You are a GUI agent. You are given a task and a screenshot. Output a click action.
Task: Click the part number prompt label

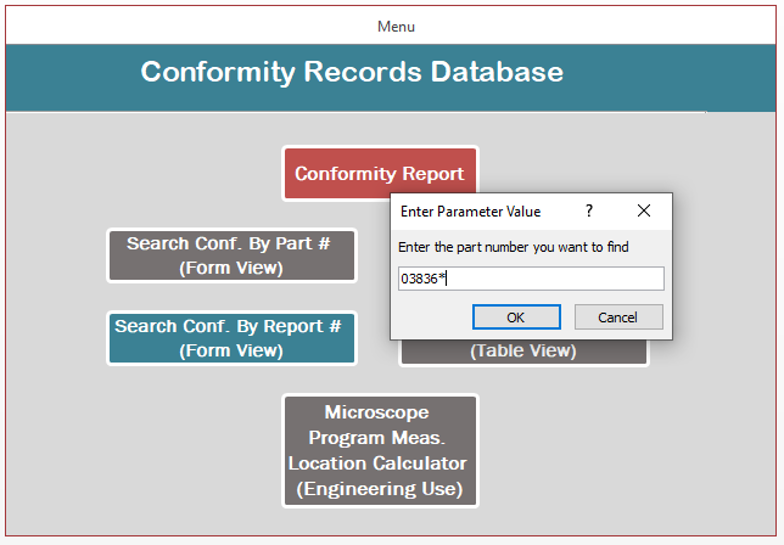513,247
